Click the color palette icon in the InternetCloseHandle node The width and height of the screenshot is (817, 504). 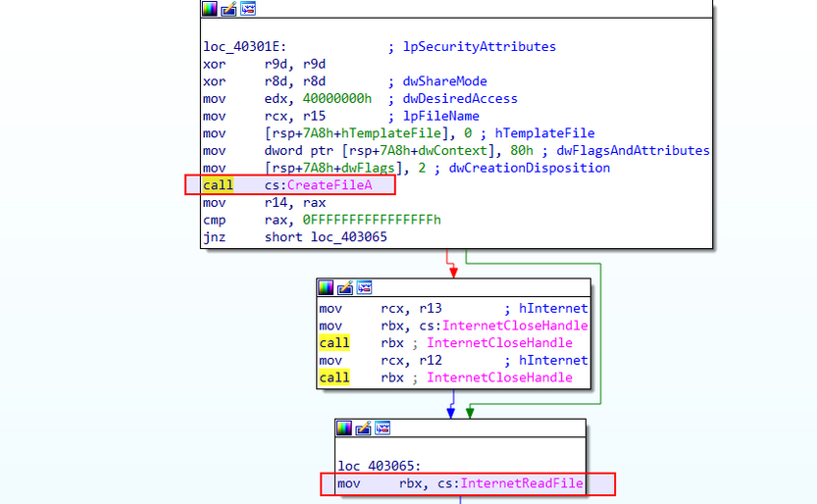click(x=326, y=287)
